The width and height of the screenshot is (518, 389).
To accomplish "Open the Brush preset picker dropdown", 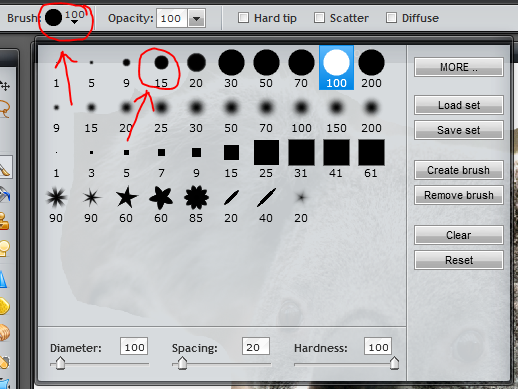I will pyautogui.click(x=65, y=18).
